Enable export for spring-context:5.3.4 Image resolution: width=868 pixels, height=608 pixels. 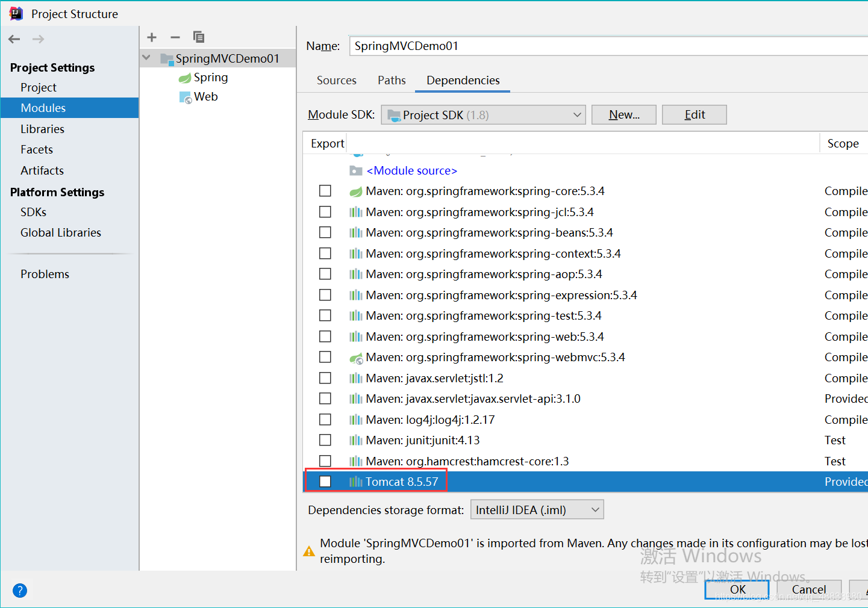[x=325, y=253]
